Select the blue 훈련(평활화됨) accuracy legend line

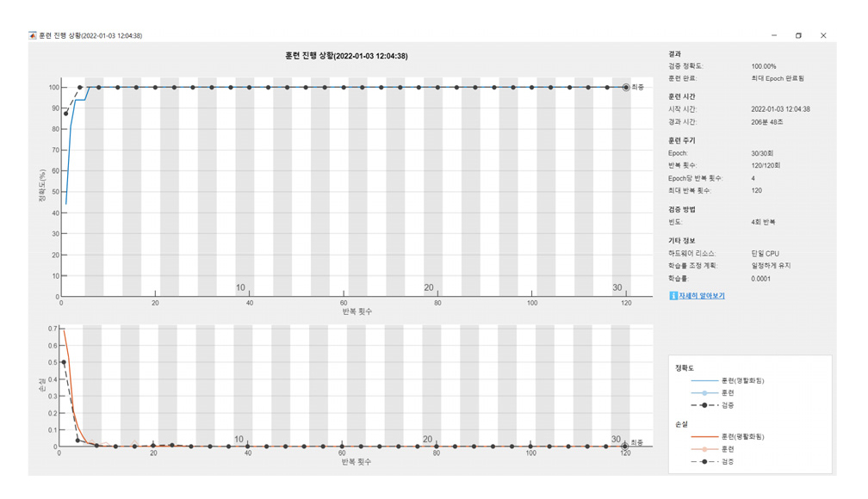click(704, 380)
